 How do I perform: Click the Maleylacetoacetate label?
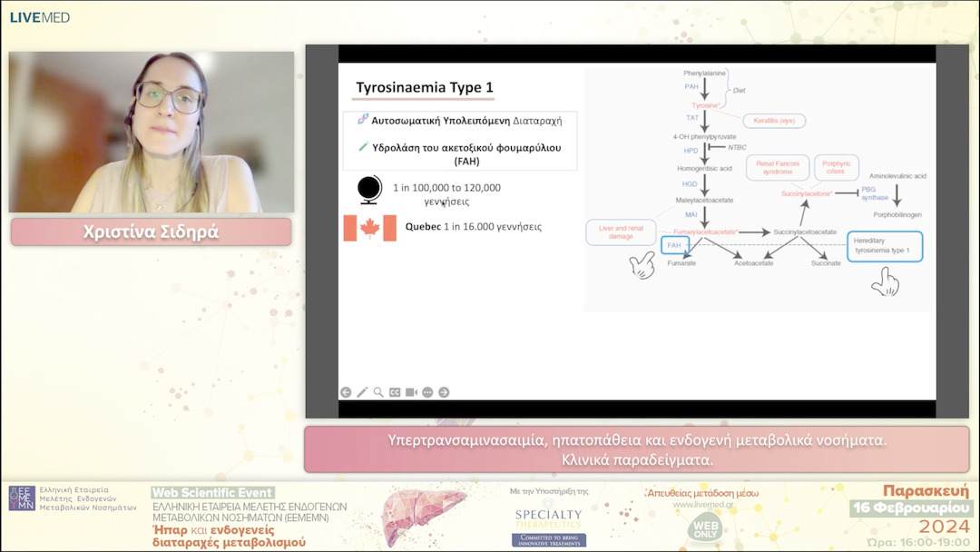704,200
